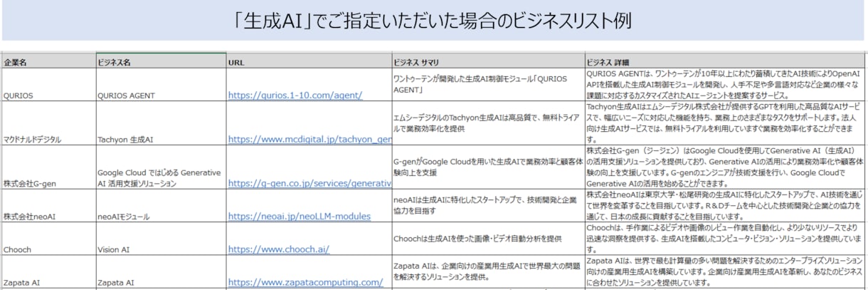Image resolution: width=868 pixels, height=290 pixels.
Task: Open the www.chooch.ai link
Action: click(x=279, y=250)
